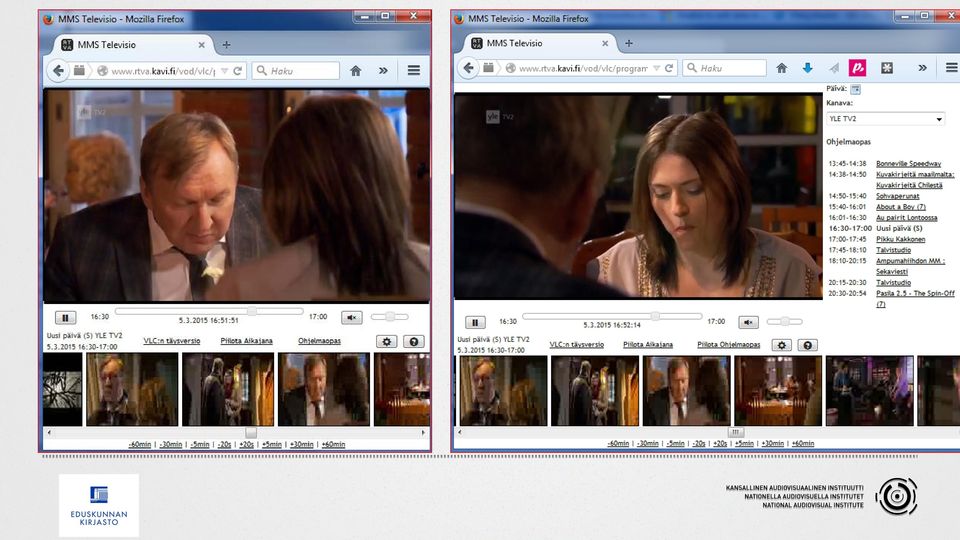Click the back arrow in right Firefox window
This screenshot has width=960, height=540.
click(x=468, y=68)
